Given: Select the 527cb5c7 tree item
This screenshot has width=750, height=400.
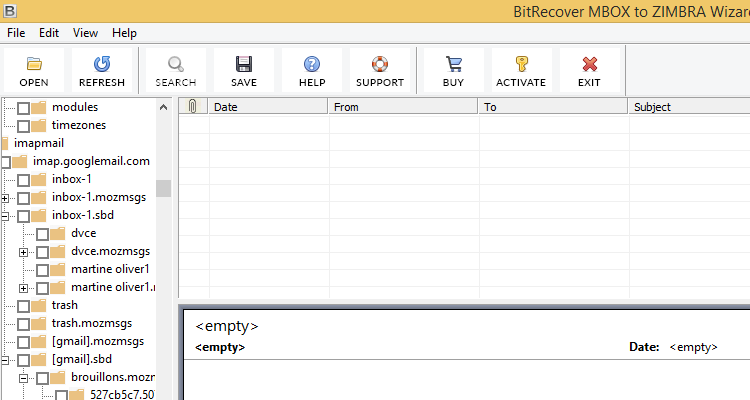Looking at the screenshot, I should pyautogui.click(x=122, y=395).
